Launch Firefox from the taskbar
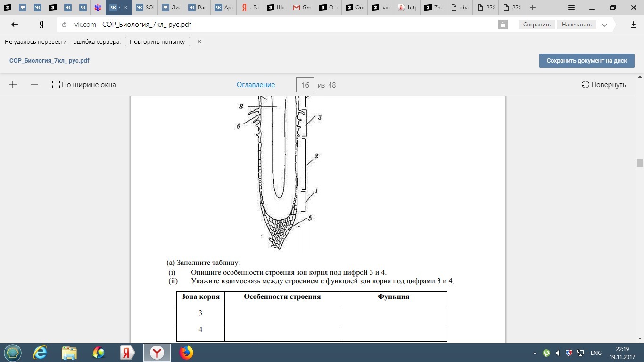The height and width of the screenshot is (362, 644). point(186,353)
